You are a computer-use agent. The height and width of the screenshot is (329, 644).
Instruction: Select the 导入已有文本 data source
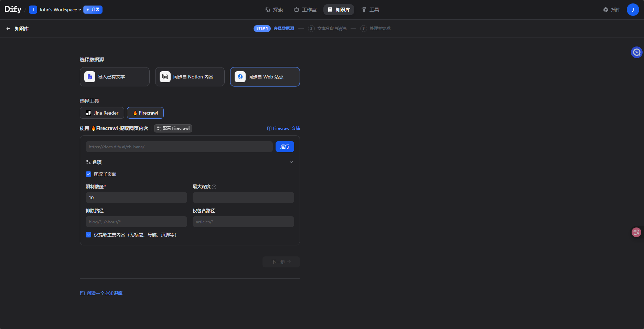point(115,77)
